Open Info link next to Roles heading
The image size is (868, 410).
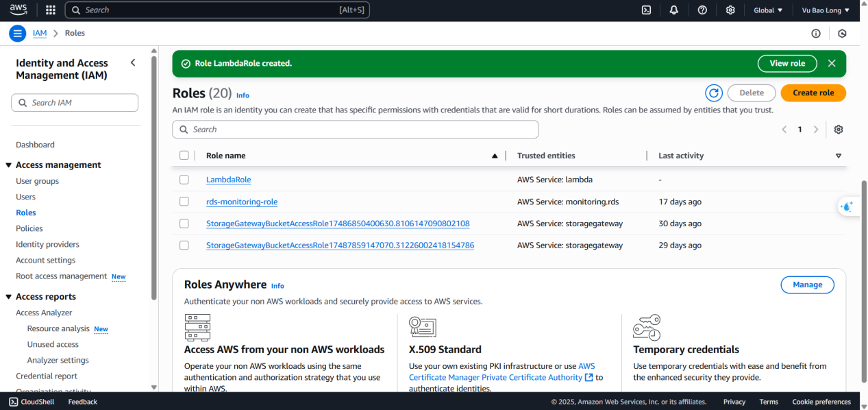(243, 95)
